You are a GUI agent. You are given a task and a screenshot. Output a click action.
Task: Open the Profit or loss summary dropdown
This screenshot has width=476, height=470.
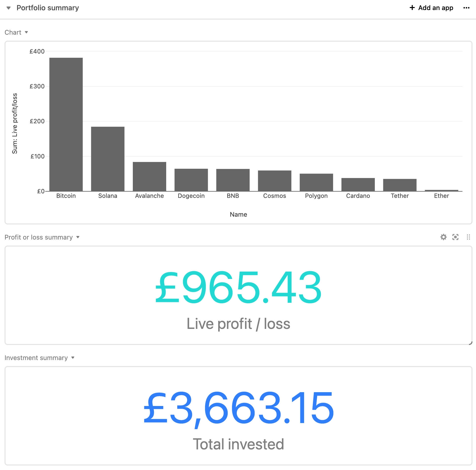(78, 237)
